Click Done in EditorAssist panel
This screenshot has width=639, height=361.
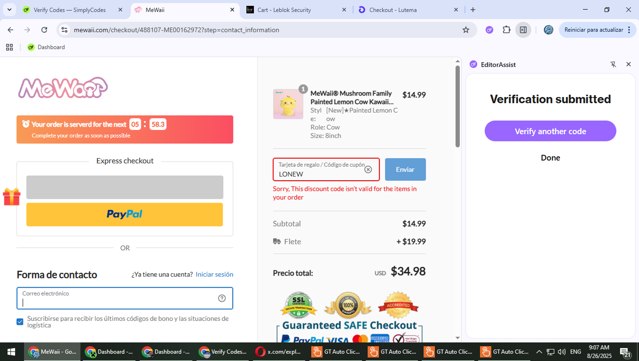[x=550, y=158]
